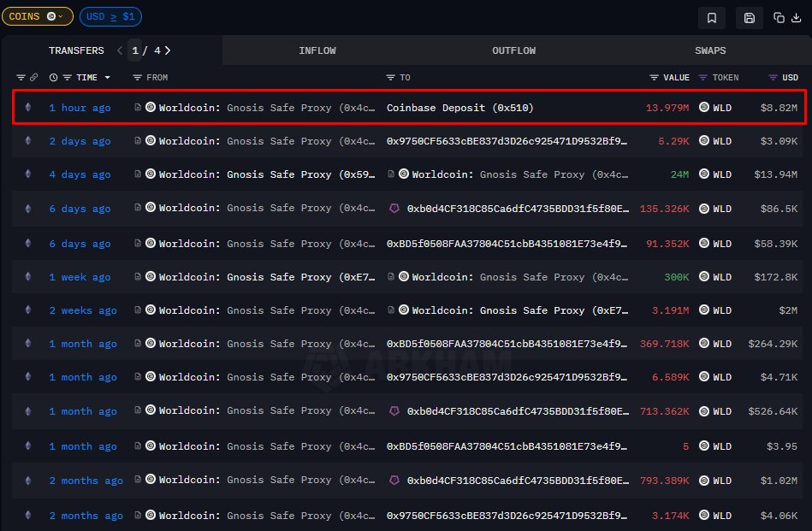Open the TO column filter icon
Image resolution: width=812 pixels, height=531 pixels.
pos(391,78)
